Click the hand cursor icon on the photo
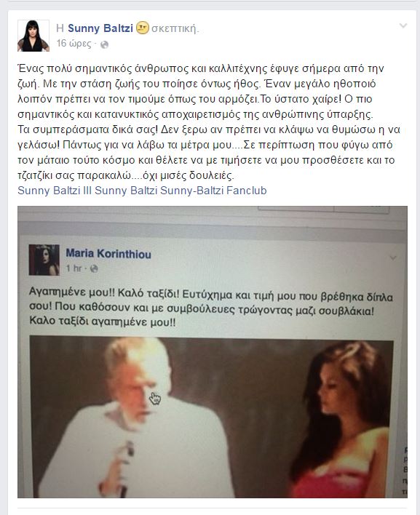 [155, 398]
